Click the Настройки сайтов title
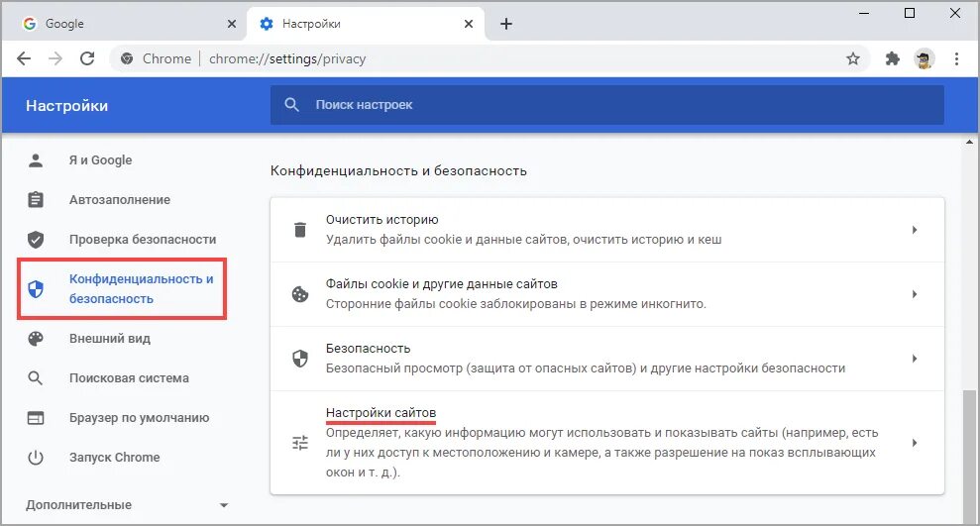This screenshot has height=526, width=980. point(381,413)
